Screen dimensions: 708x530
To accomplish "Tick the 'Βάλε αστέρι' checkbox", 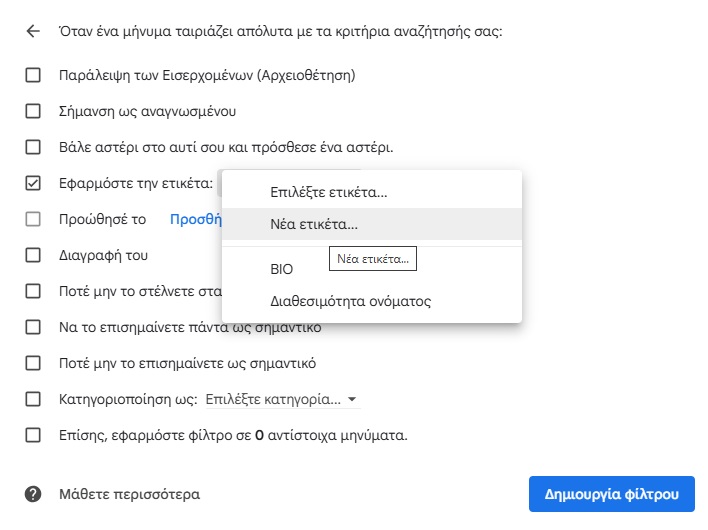I will 33,147.
